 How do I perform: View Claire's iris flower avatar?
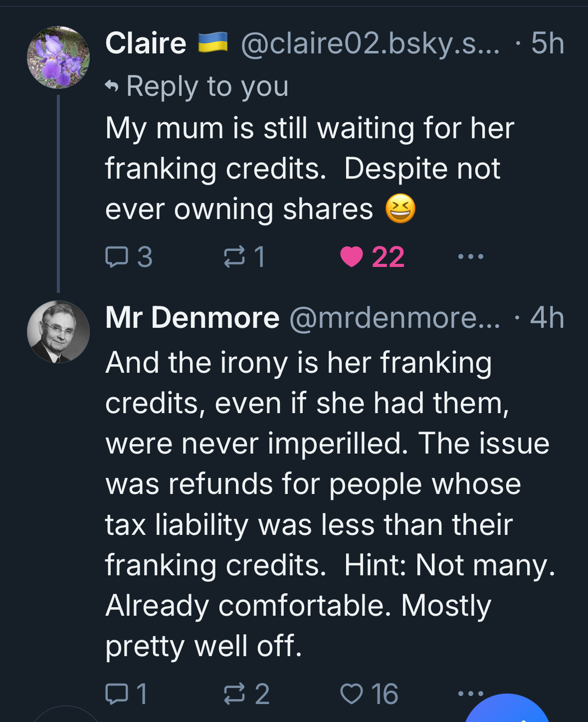[x=58, y=57]
